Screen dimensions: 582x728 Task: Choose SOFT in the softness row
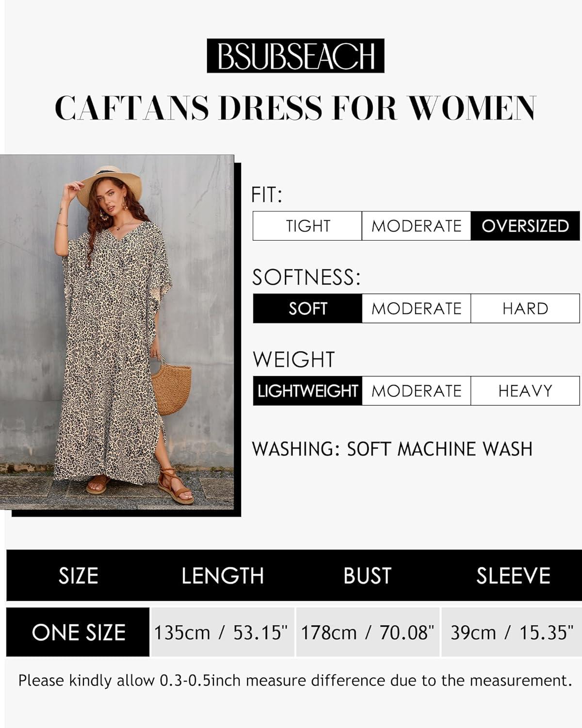(x=307, y=308)
